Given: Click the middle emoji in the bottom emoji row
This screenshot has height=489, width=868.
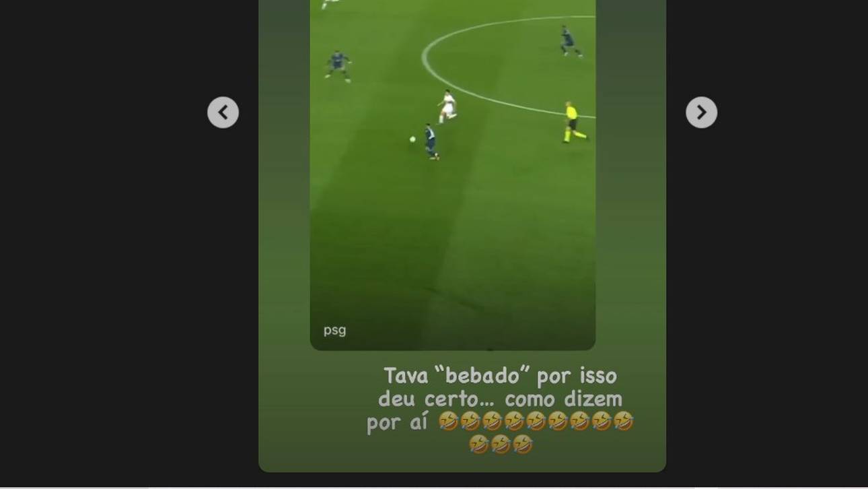Looking at the screenshot, I should click(501, 445).
